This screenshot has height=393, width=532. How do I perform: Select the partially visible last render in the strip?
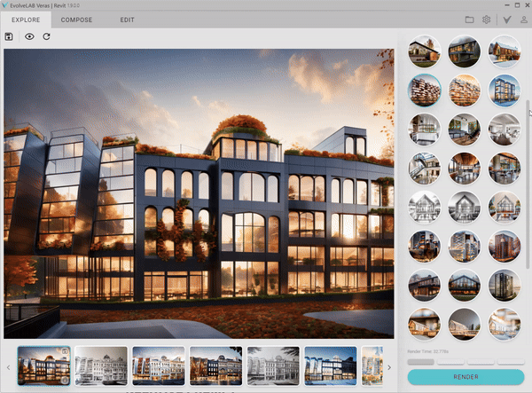[372, 365]
